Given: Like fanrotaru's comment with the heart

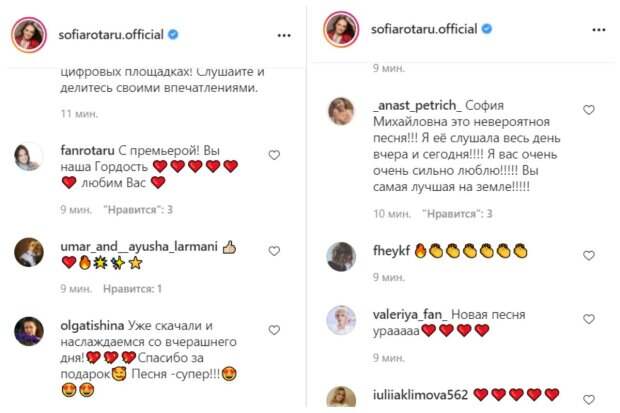Looking at the screenshot, I should tap(274, 155).
